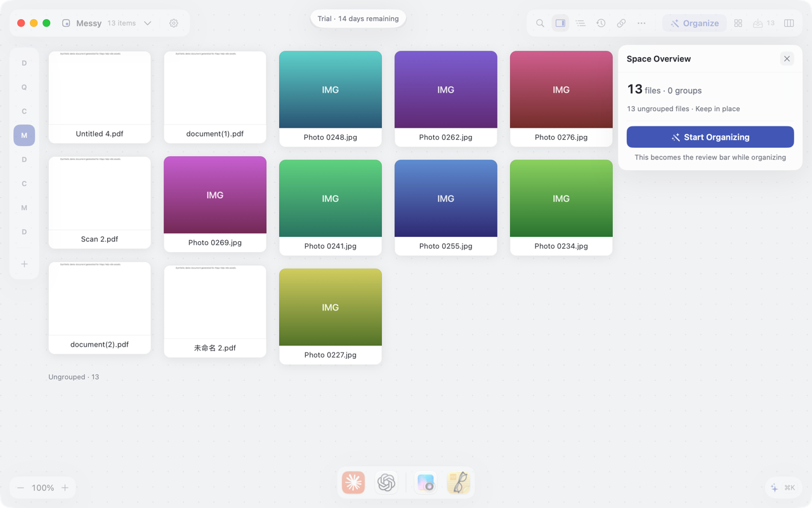Viewport: 812px width, 508px height.
Task: Open the list outline icon in toolbar
Action: 580,23
